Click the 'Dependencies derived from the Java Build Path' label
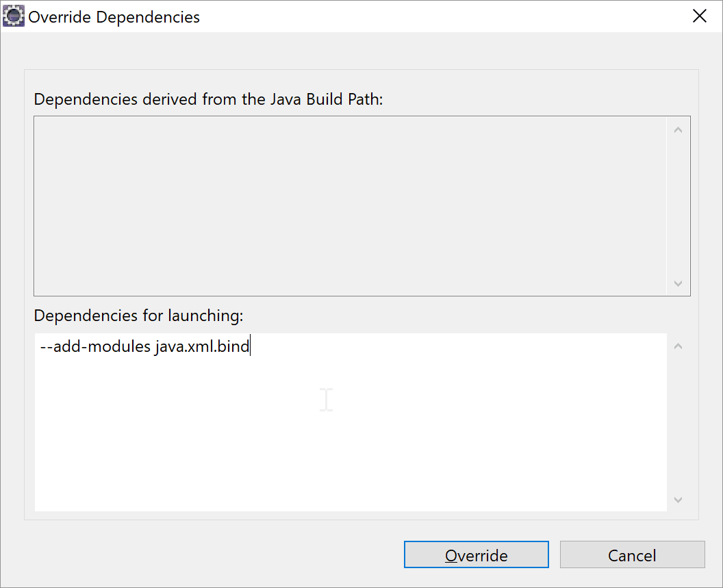723x588 pixels. (x=208, y=99)
